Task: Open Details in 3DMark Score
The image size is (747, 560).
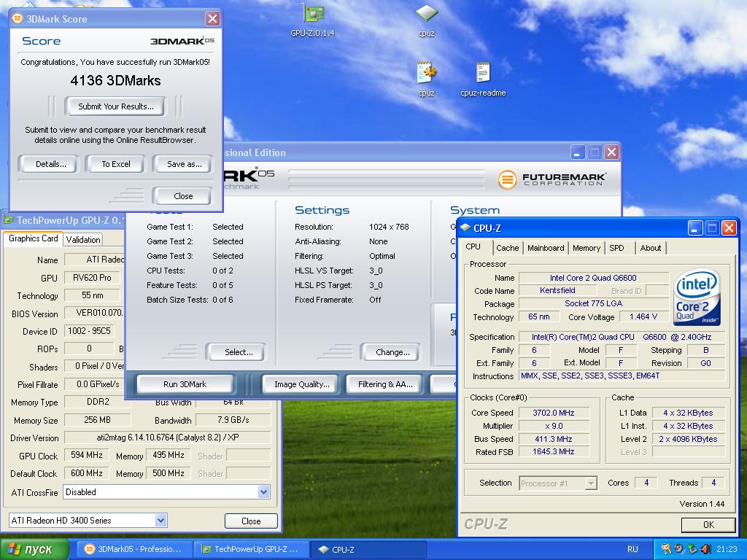Action: [x=50, y=164]
